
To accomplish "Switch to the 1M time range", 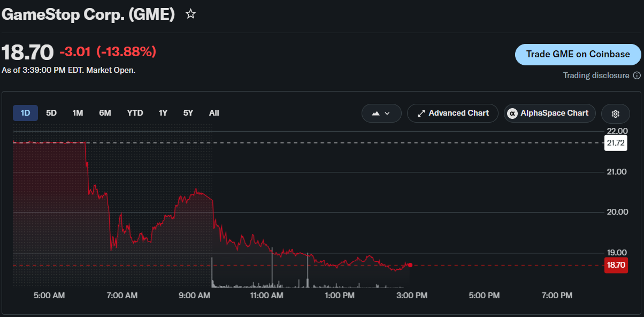I will pos(78,113).
